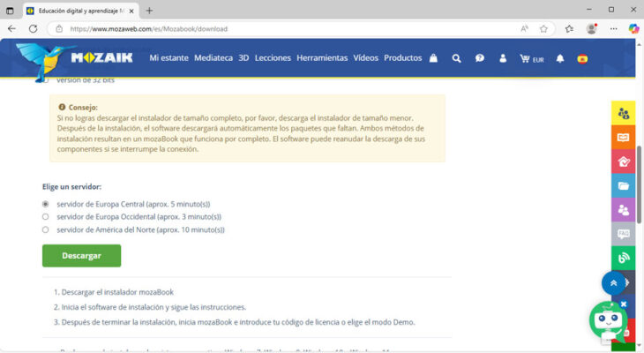The width and height of the screenshot is (644, 353).
Task: Click the Consejo info icon
Action: point(62,107)
